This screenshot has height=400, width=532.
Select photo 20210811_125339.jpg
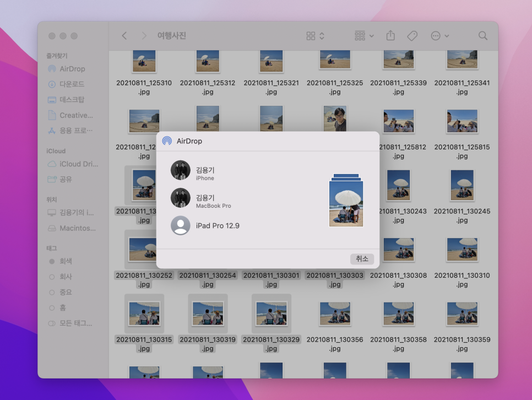398,60
